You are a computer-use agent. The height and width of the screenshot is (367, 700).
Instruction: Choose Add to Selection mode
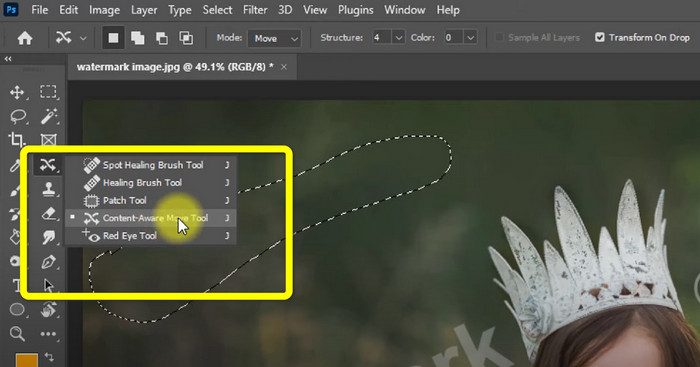click(x=138, y=38)
